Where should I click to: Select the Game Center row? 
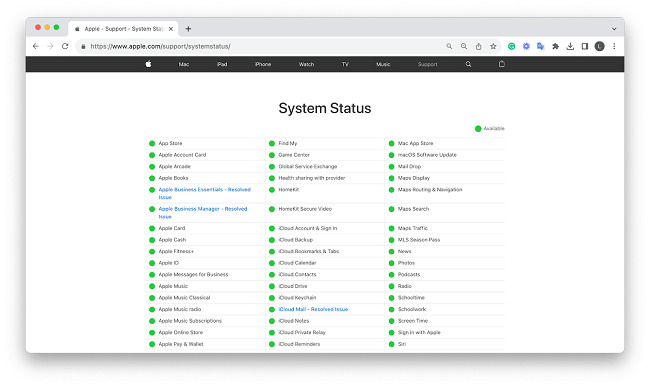(325, 155)
